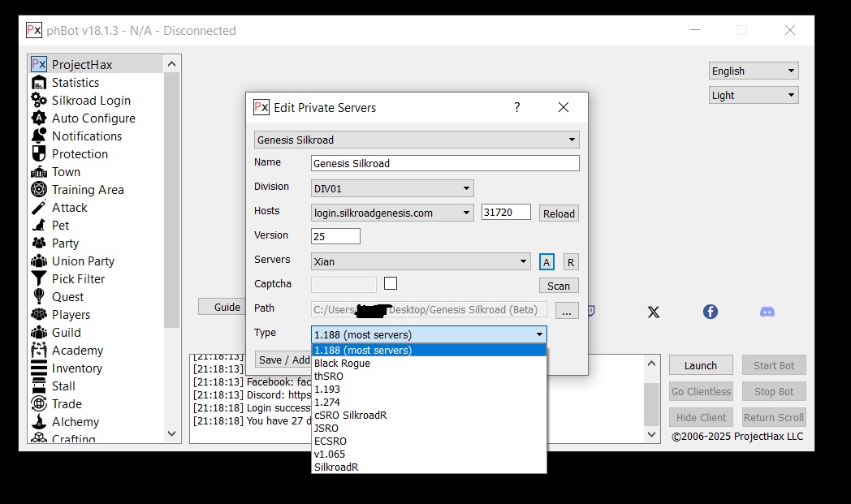Select cSRO SilkroadR in the Type list

(350, 416)
